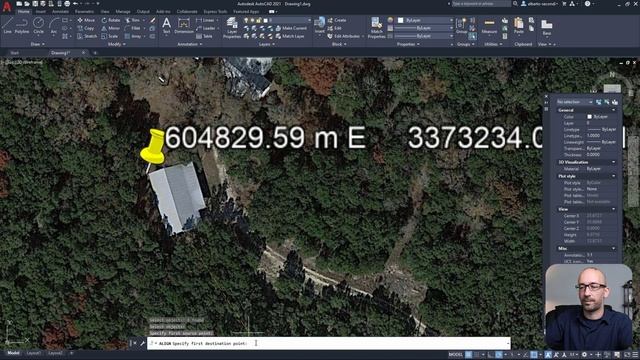This screenshot has width=640, height=360.
Task: Click the Plot printer icon in Quick Access
Action: point(67,4)
